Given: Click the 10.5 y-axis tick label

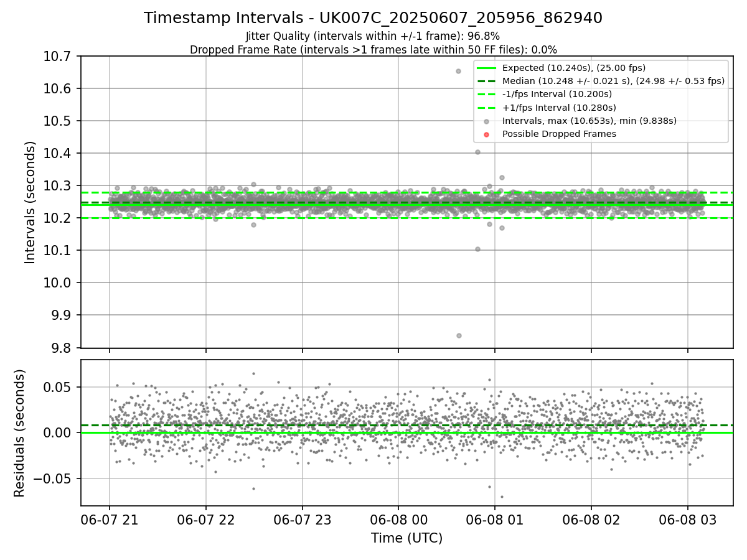Looking at the screenshot, I should click(x=57, y=121).
